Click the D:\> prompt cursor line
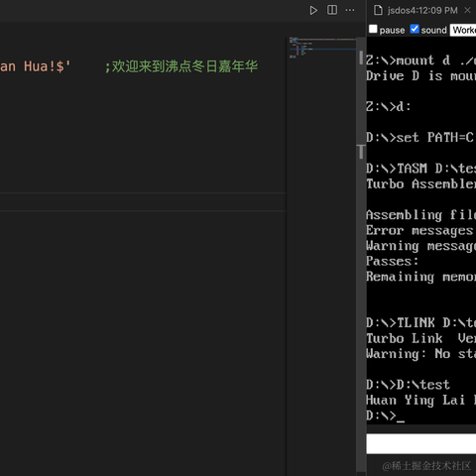This screenshot has width=476, height=476. point(385,416)
